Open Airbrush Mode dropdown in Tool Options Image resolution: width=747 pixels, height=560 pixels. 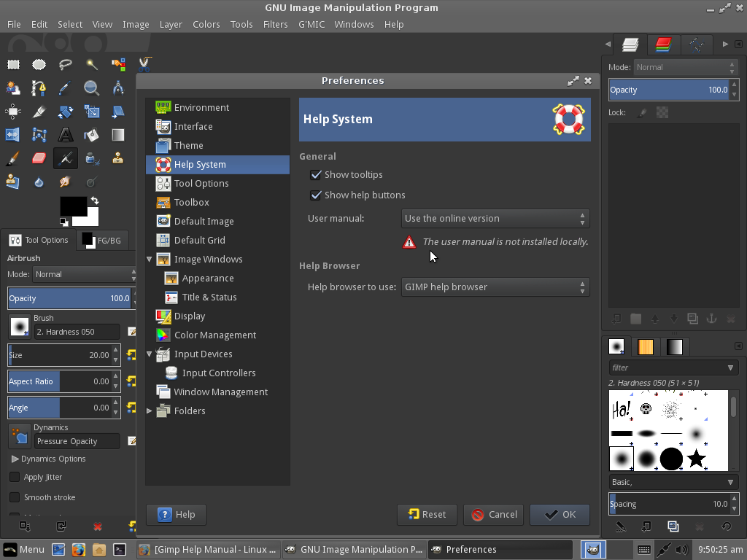point(84,274)
